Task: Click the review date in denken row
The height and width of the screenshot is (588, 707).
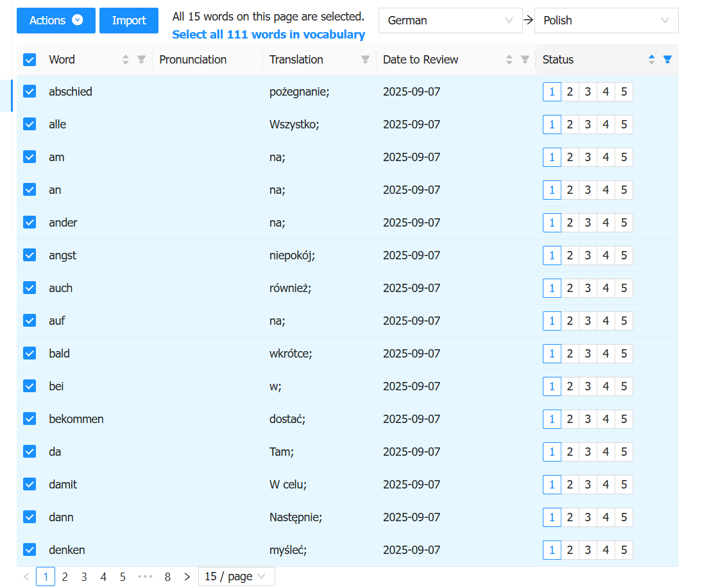Action: pyautogui.click(x=412, y=549)
